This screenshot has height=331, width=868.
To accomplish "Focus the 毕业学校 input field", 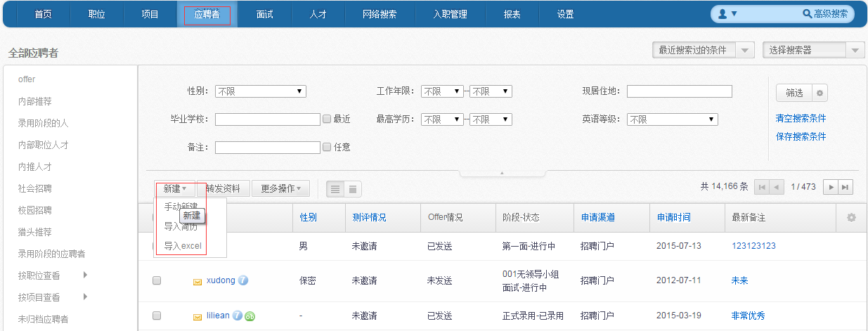I will pos(268,119).
